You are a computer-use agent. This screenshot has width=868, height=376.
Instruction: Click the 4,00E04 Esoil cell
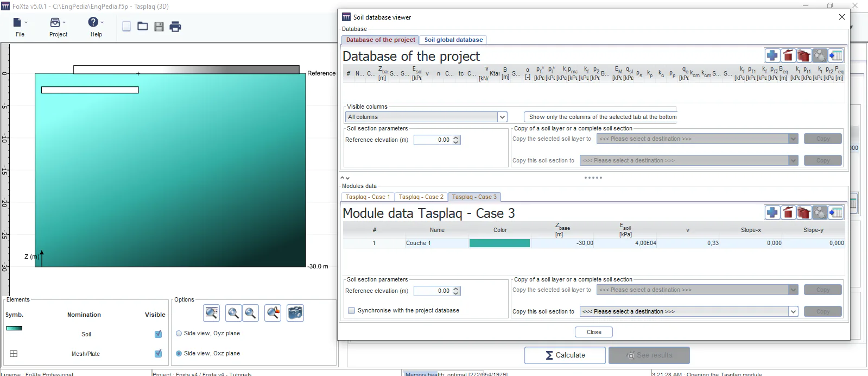click(x=625, y=243)
